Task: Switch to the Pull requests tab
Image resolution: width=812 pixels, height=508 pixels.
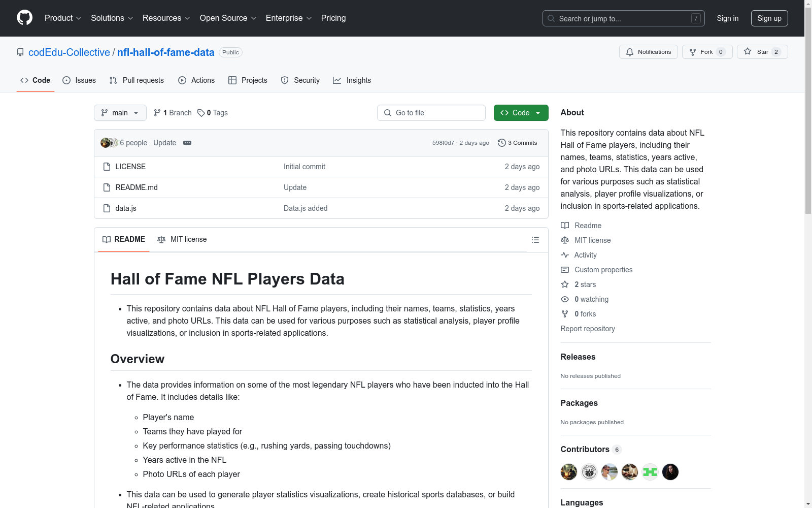Action: tap(137, 80)
